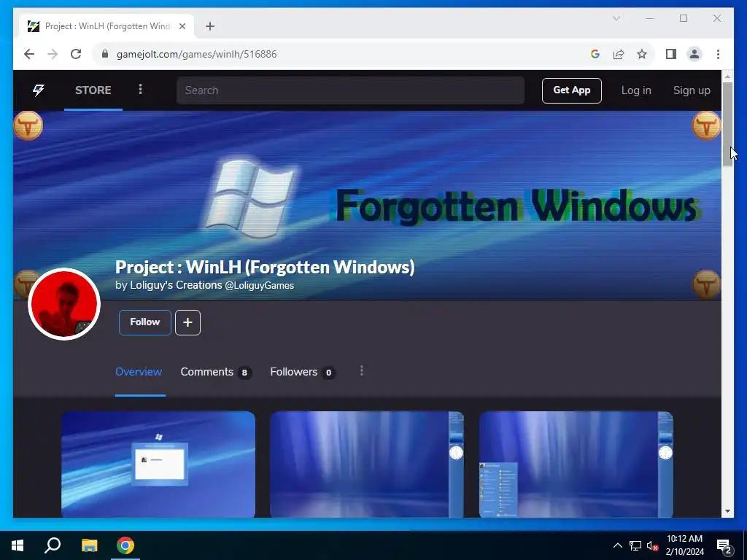This screenshot has width=747, height=560.
Task: Open the navbar three-dot menu beside STORE
Action: pyautogui.click(x=140, y=90)
